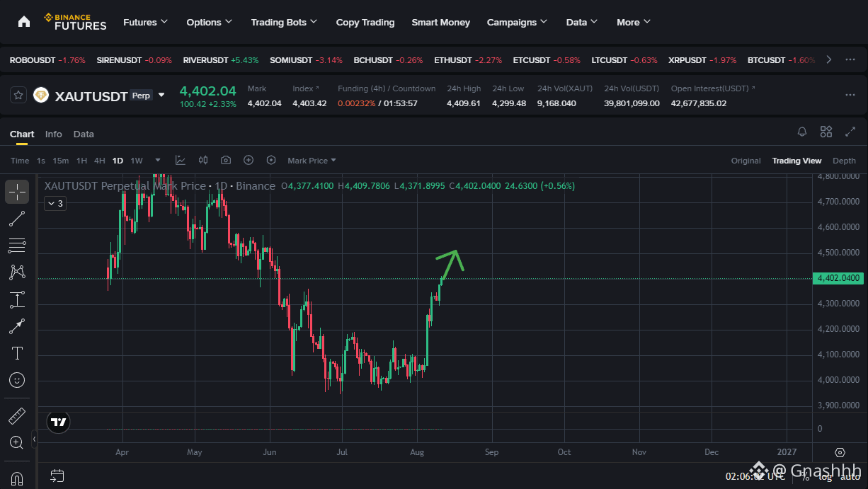868x489 pixels.
Task: Switch to the Chart tab
Action: pyautogui.click(x=22, y=134)
